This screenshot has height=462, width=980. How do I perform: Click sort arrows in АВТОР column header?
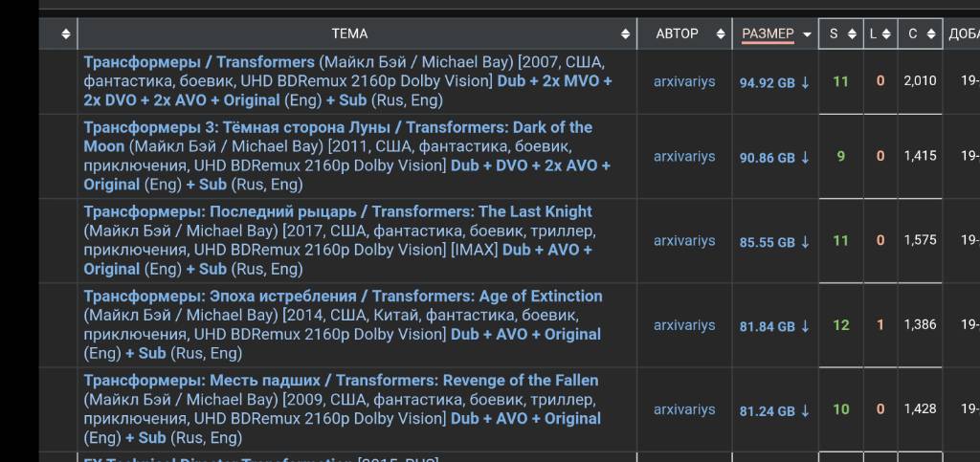point(721,34)
